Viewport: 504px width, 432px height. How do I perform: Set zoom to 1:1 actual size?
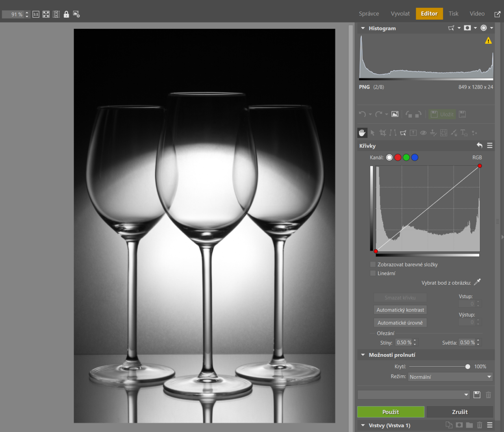[x=36, y=14]
